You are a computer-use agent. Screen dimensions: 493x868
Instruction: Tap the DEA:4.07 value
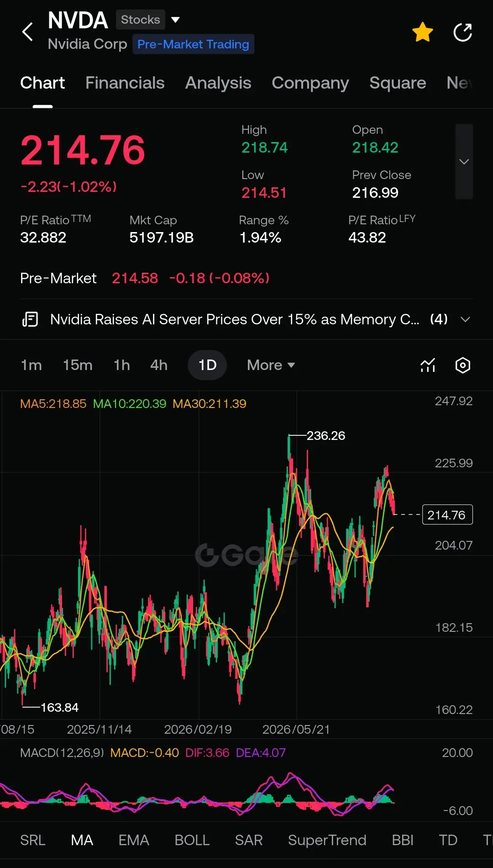pos(261,753)
